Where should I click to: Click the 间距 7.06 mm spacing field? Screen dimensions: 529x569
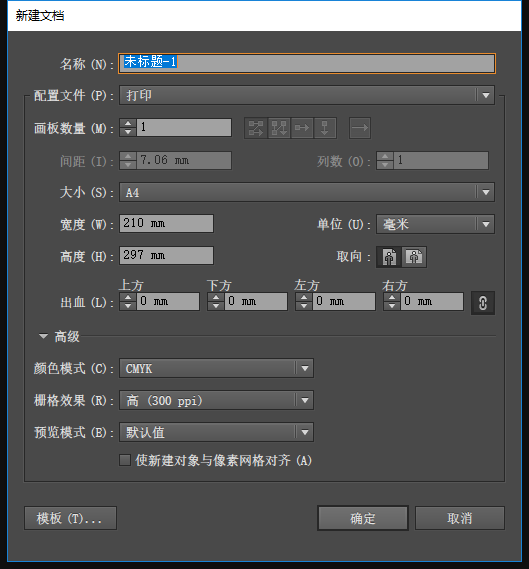tap(184, 160)
